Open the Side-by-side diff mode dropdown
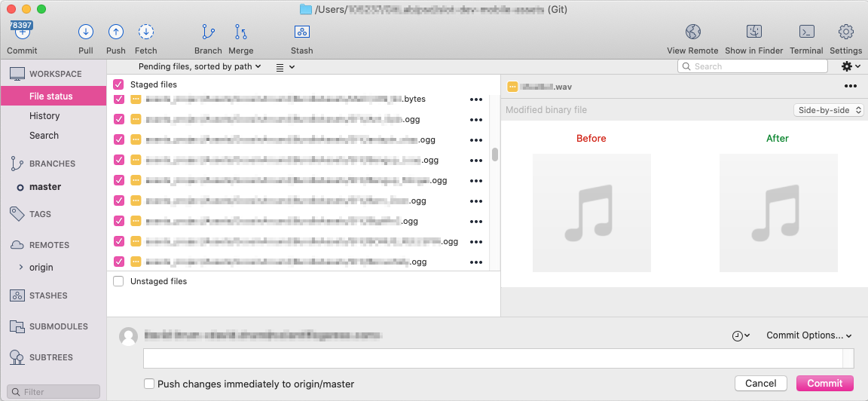This screenshot has height=401, width=868. [x=828, y=109]
